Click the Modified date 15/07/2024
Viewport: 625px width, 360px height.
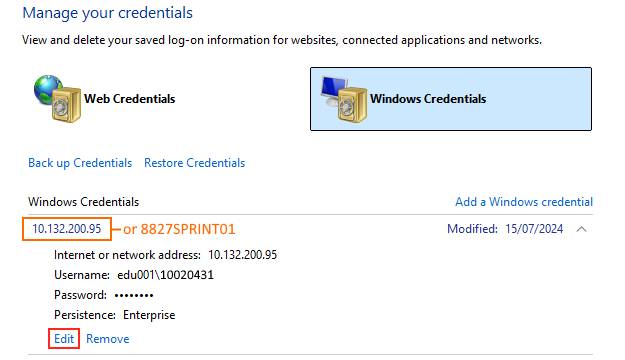coord(534,229)
